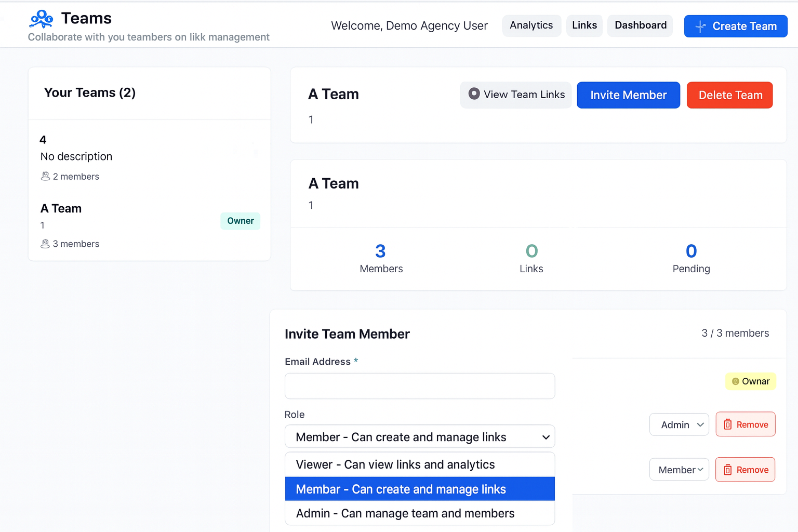Click the "Invite Team Member" heading
Viewport: 798px width, 532px height.
click(347, 334)
